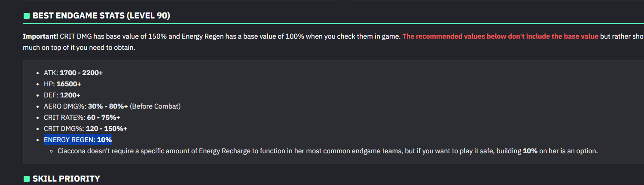The width and height of the screenshot is (644, 185).
Task: Click the ATK: 1700 - 2200+ line
Action: [73, 73]
